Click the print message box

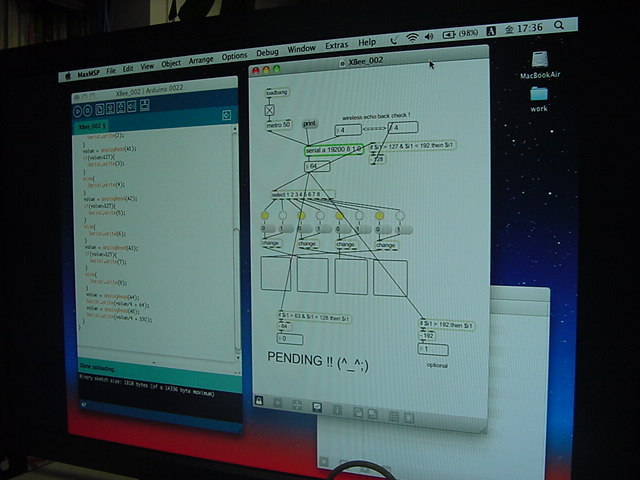click(309, 124)
